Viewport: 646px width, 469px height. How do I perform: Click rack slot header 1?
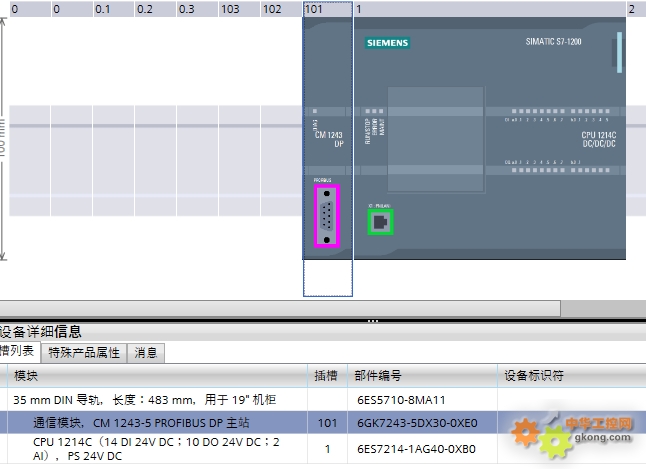tap(490, 9)
